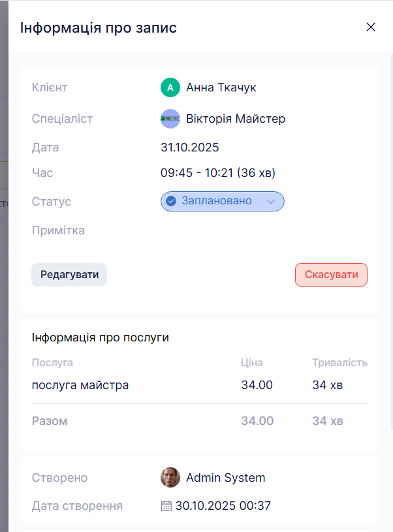Click the appointment date 31.10.2025
393x532 pixels.
coord(190,148)
